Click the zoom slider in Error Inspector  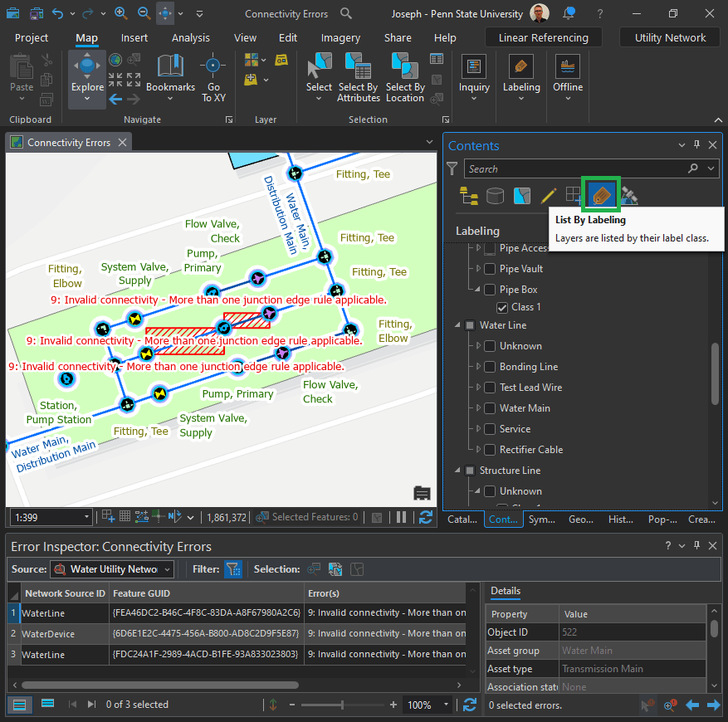pos(342,705)
